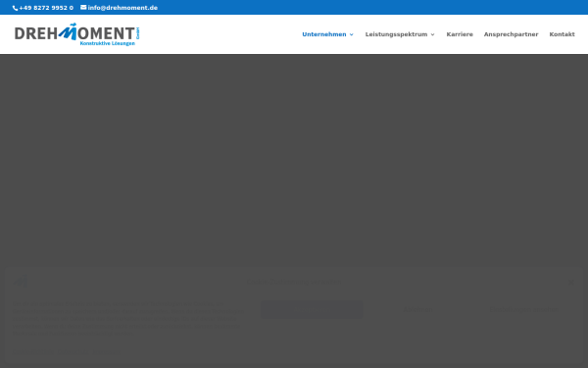Decline cookies with the Ablehnen button
The image size is (588, 368).
(417, 310)
